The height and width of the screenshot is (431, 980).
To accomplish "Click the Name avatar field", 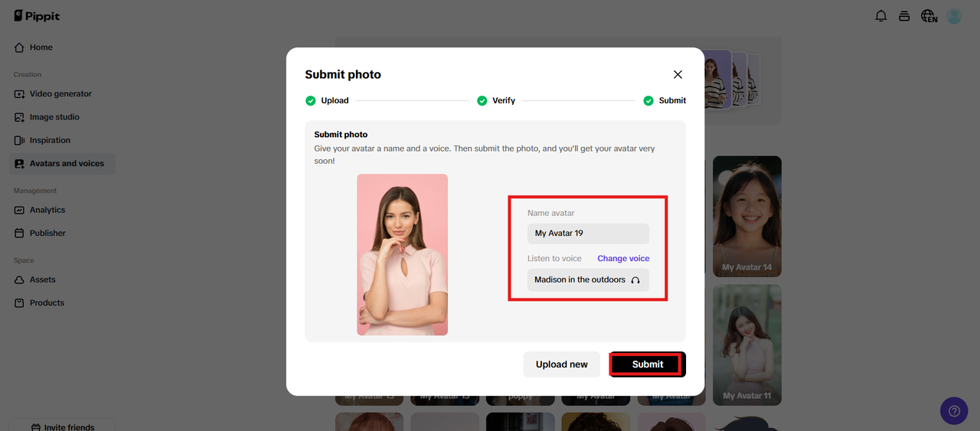I will [x=588, y=233].
